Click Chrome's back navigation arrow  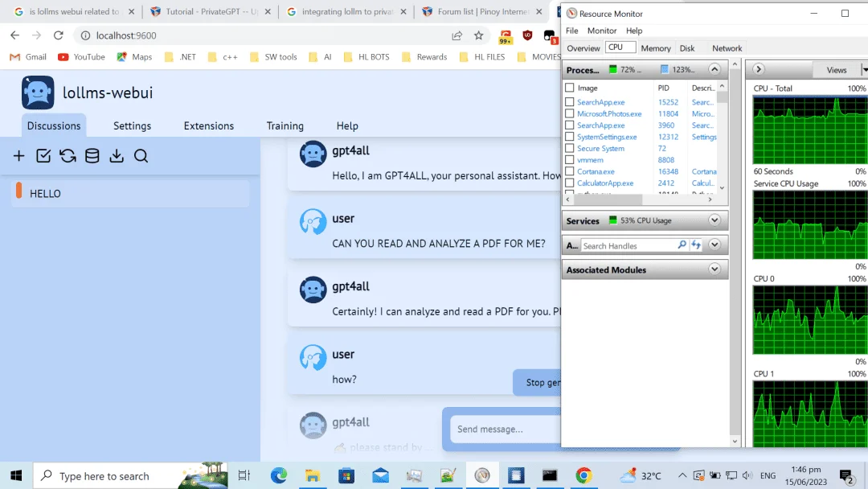pos(15,35)
